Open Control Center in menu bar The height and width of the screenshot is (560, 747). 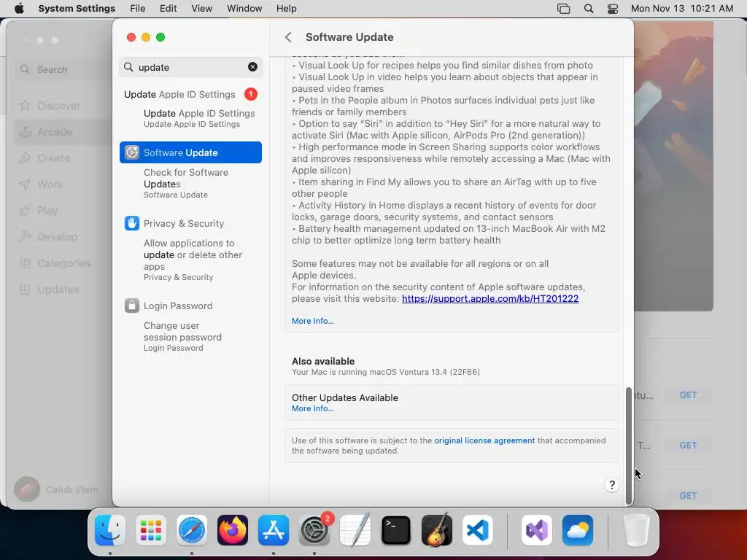click(613, 9)
